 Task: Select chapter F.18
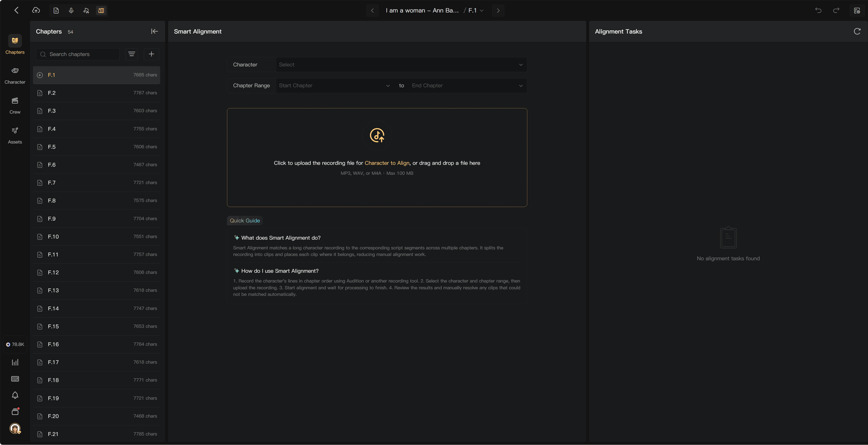click(96, 380)
